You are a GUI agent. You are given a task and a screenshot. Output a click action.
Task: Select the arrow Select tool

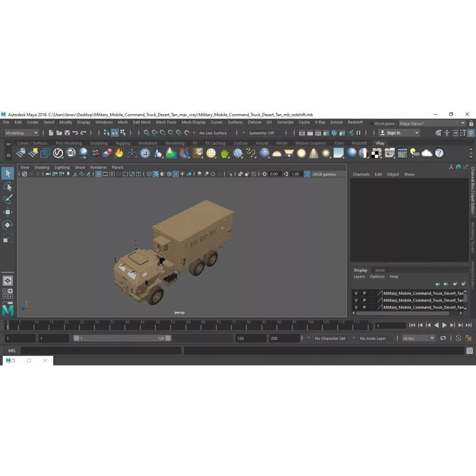pyautogui.click(x=8, y=173)
